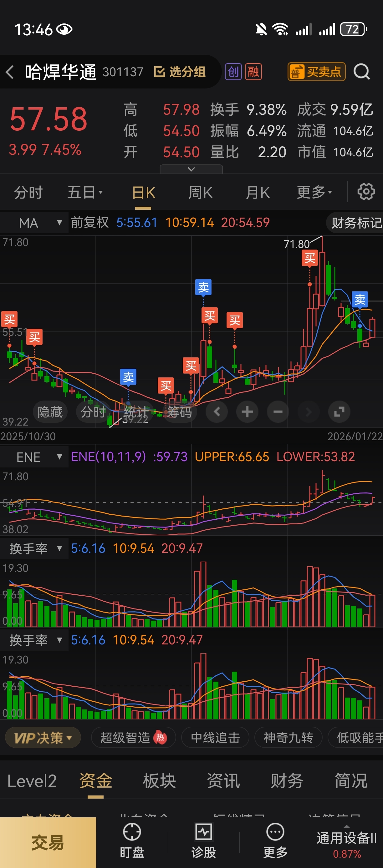Image resolution: width=383 pixels, height=868 pixels.
Task: Tap the 卖 marker near 71.80 peak
Action: coord(360,300)
